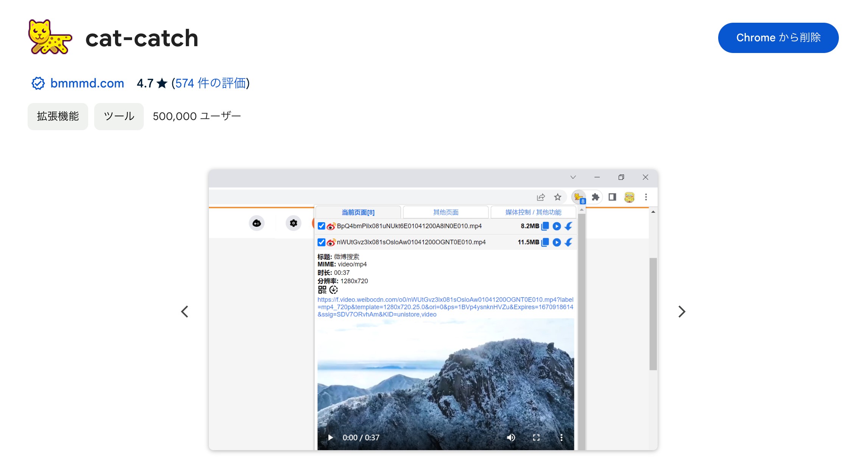
Task: Download the 8.2MB video entry
Action: tap(568, 226)
